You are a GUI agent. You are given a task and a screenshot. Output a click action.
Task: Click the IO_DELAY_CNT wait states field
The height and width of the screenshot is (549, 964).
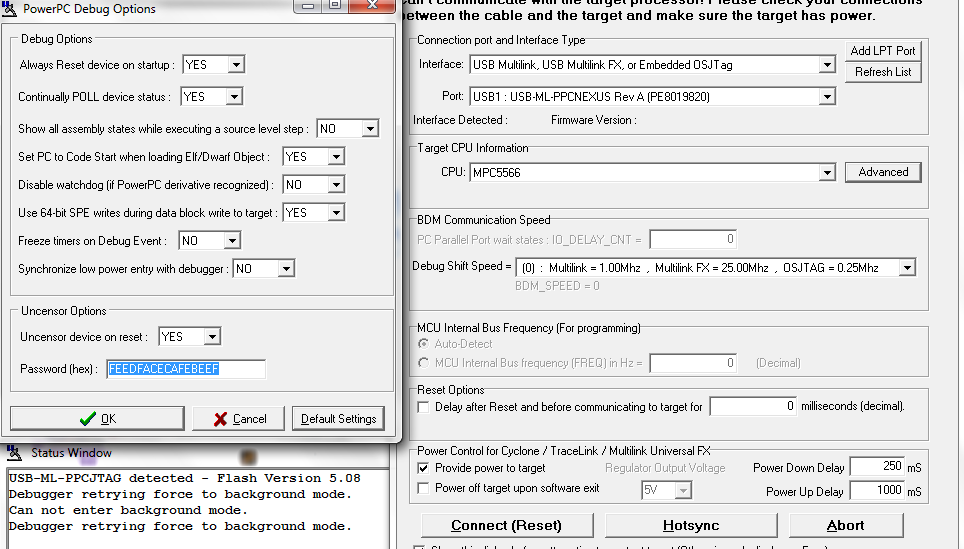(x=693, y=239)
